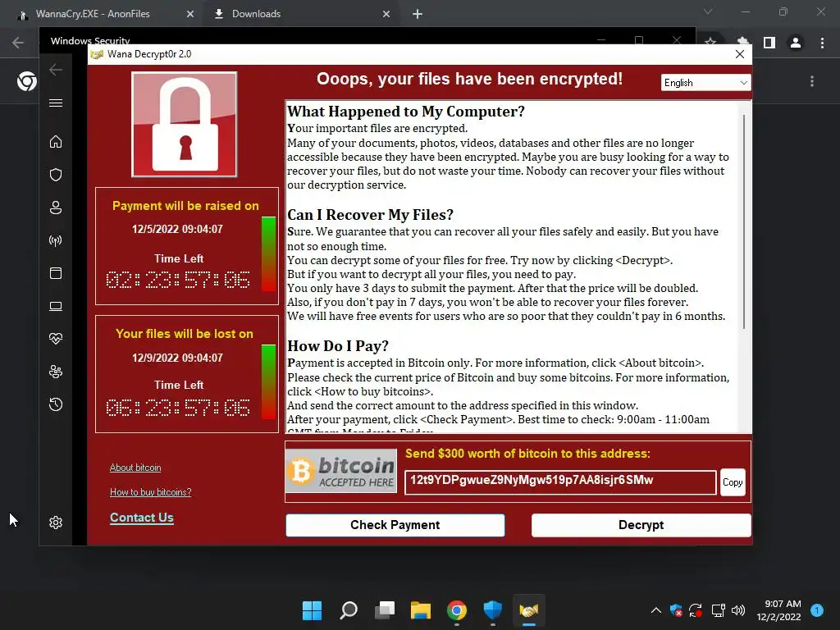Click the 12/9/2022 09:04:07 deadline text
The image size is (840, 630).
pyautogui.click(x=177, y=358)
